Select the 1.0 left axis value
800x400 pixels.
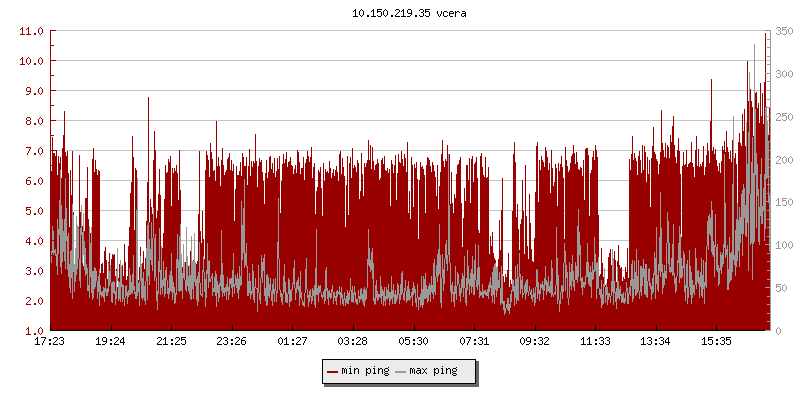(34, 331)
